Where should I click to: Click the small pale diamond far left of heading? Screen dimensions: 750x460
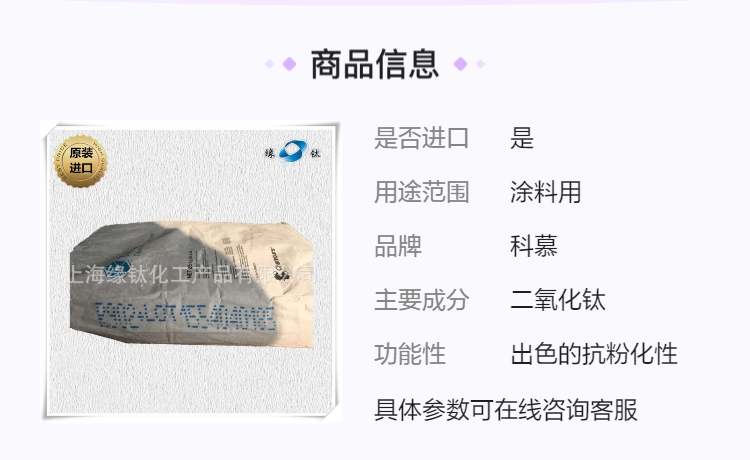pyautogui.click(x=269, y=64)
